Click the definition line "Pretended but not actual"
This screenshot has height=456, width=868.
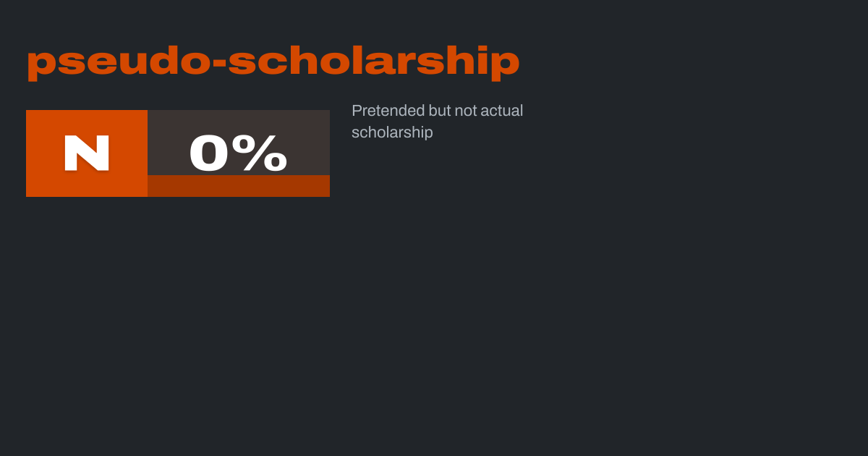pos(437,111)
